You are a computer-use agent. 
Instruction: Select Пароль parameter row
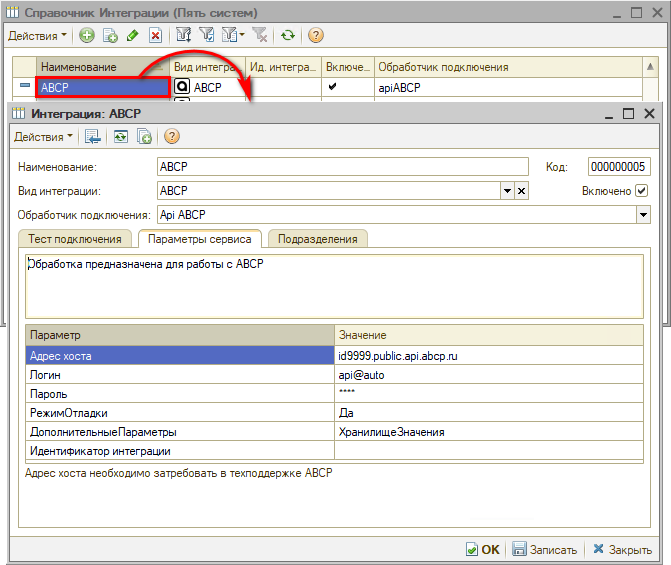tap(180, 394)
